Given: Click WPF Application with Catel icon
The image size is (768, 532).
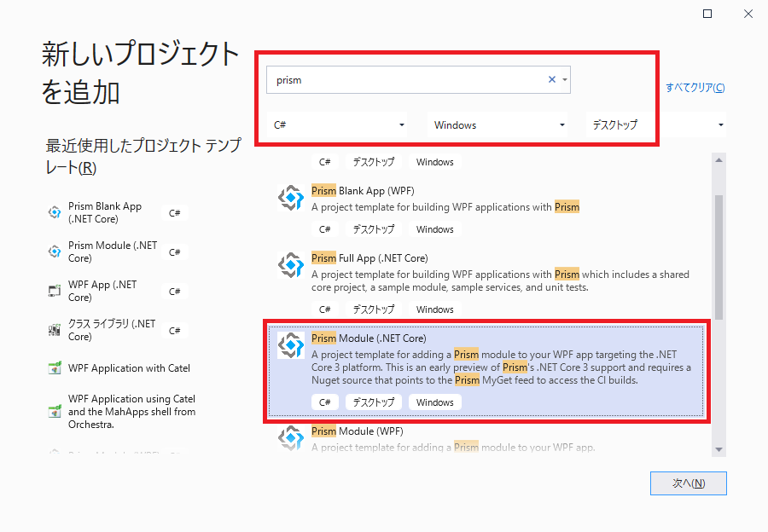Looking at the screenshot, I should (x=55, y=367).
